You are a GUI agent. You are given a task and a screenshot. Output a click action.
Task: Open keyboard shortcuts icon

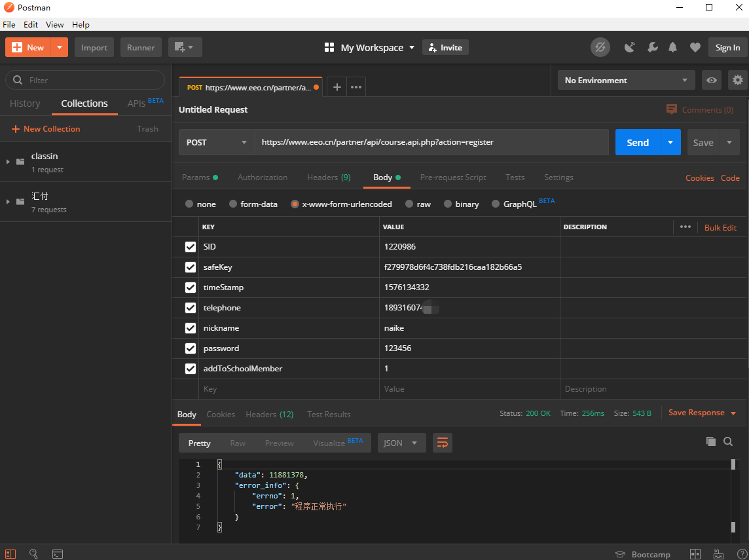(x=718, y=554)
